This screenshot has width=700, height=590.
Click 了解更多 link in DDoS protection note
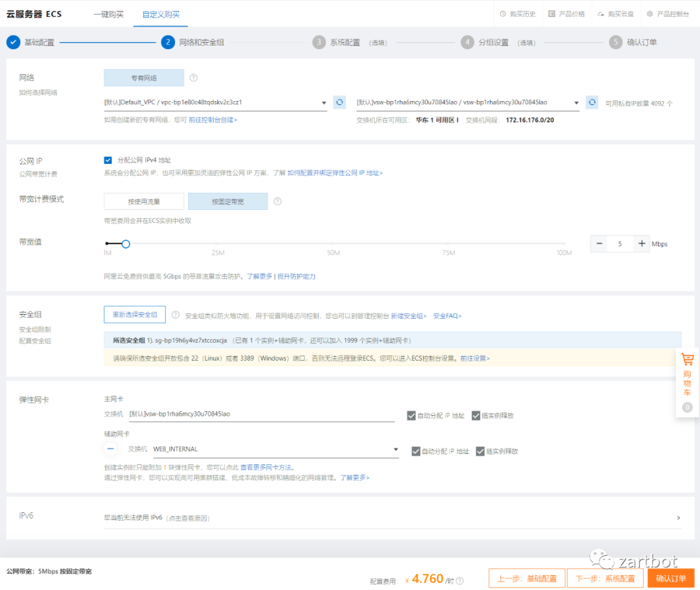[x=259, y=277]
